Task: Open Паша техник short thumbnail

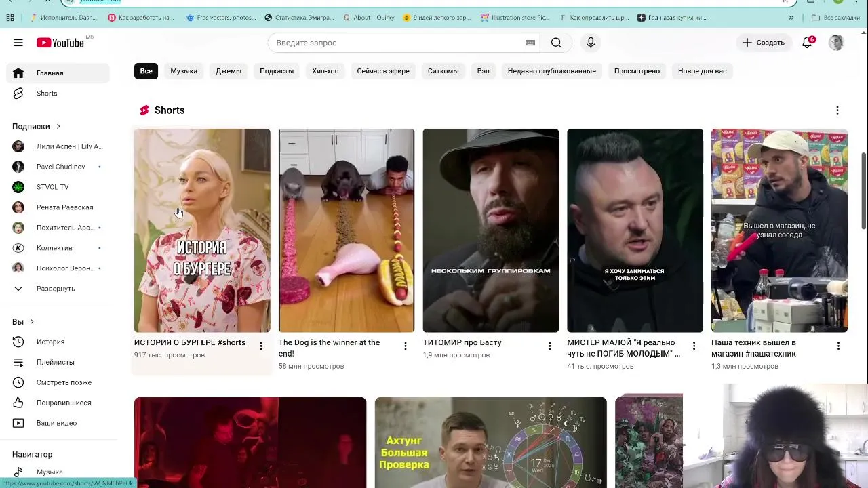Action: pyautogui.click(x=779, y=230)
